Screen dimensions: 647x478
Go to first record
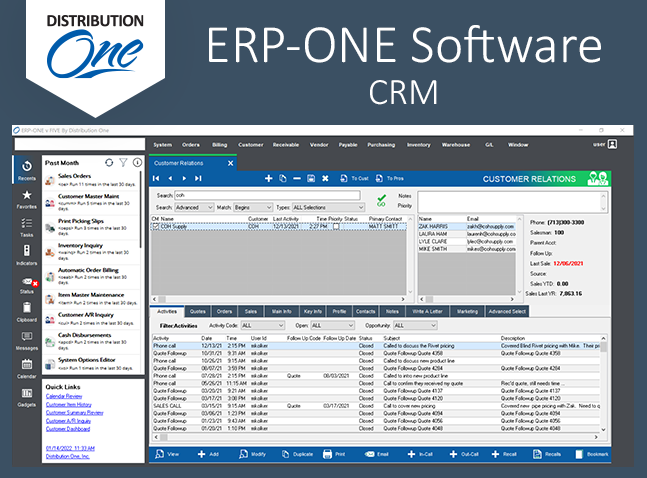(x=156, y=178)
